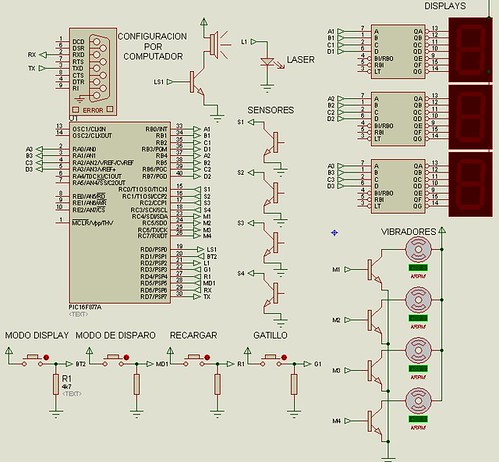Screen dimensions: 499x462
Task: Click the blue origin marker crosshair
Action: coord(335,233)
